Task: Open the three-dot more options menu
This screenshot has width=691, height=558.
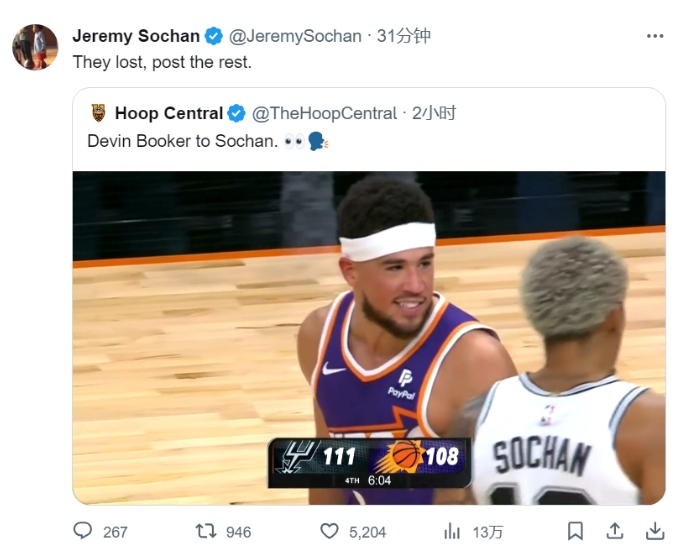Action: 655,36
